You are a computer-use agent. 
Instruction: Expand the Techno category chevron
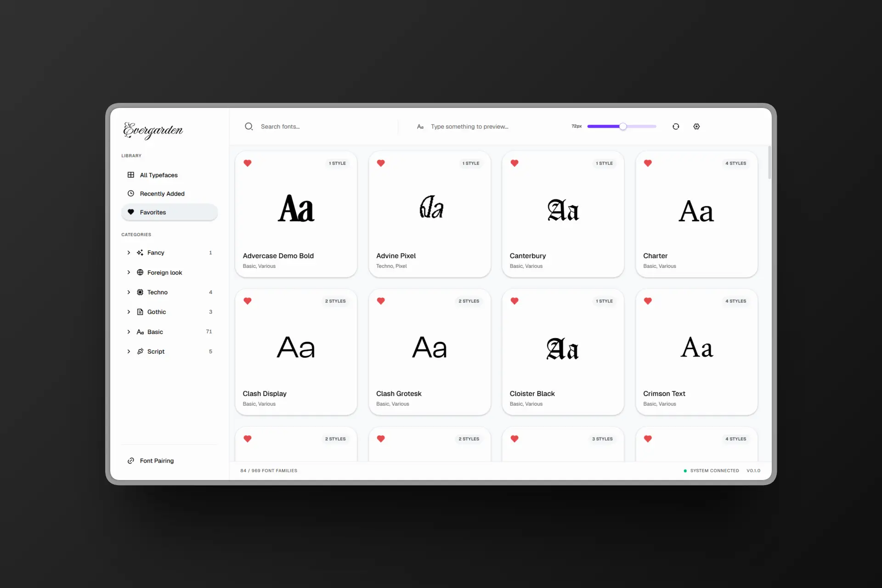coord(129,292)
